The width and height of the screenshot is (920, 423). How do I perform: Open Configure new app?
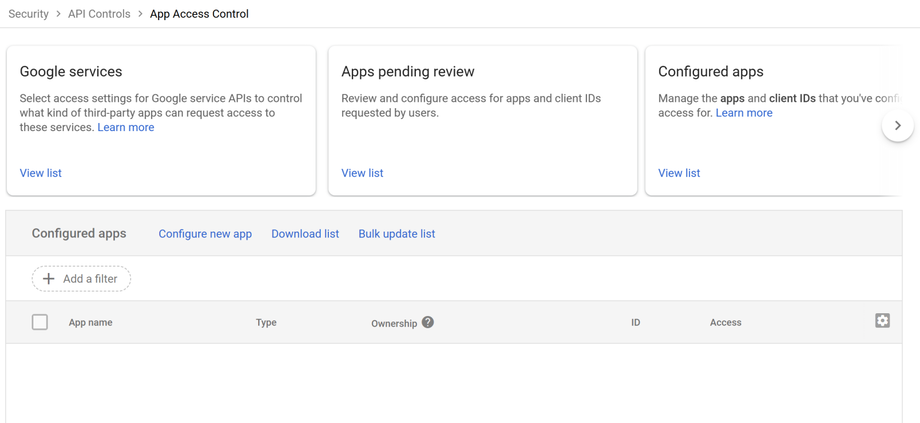(205, 234)
